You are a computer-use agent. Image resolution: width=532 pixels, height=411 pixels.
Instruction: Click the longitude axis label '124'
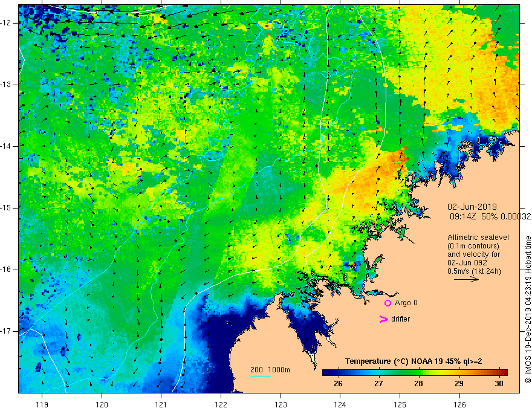click(340, 404)
